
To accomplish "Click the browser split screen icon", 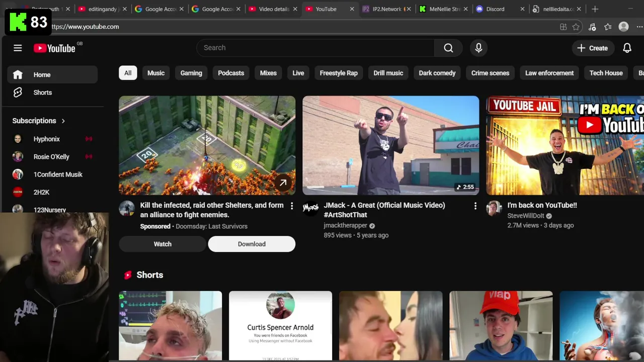I will (563, 27).
